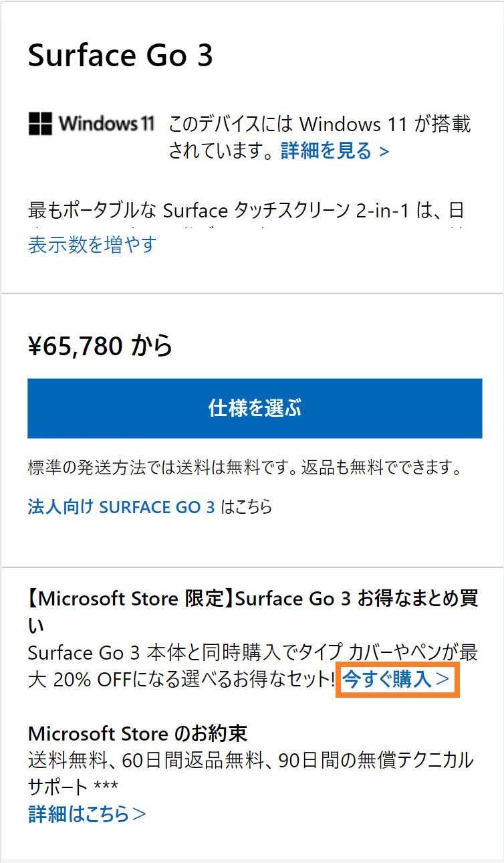
Task: Open the 詳細を見る link about Windows 11
Action: point(326,151)
